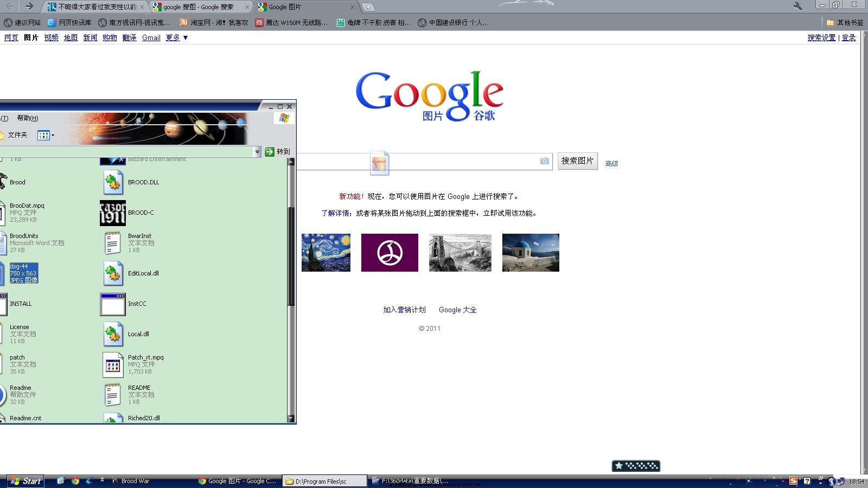Click the 搜索图片 button
The width and height of the screenshot is (868, 488).
(x=578, y=161)
